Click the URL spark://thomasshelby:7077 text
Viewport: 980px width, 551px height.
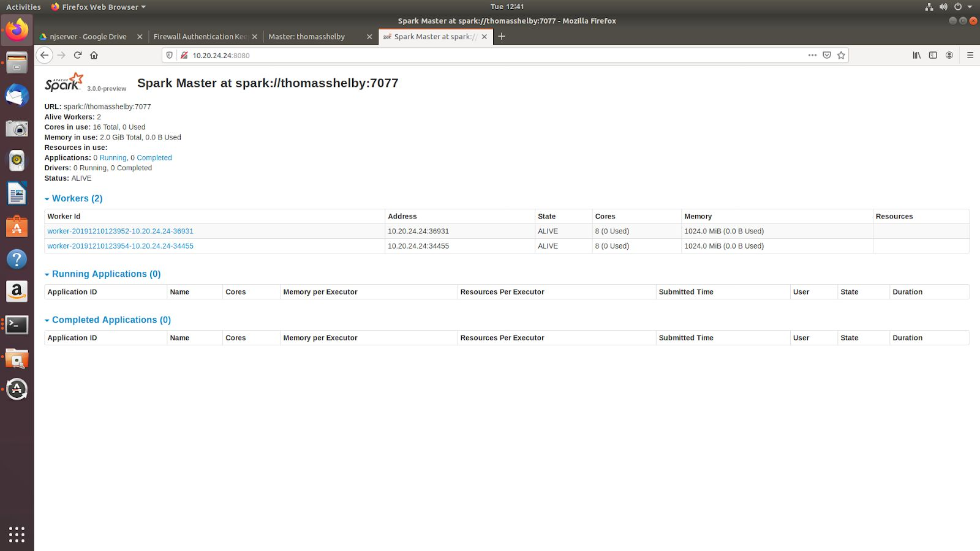tap(107, 107)
